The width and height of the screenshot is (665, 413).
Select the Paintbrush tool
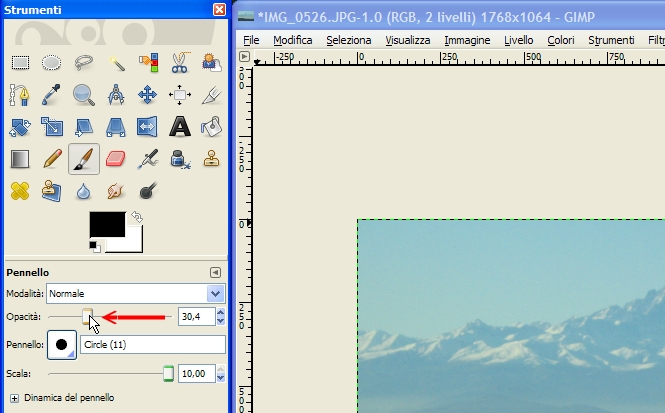(x=84, y=159)
